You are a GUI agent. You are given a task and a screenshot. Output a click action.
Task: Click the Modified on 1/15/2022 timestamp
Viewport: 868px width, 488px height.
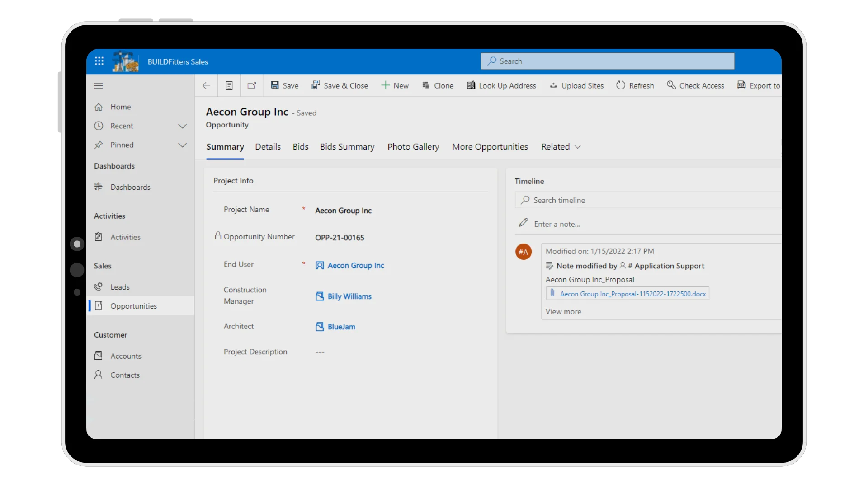point(599,251)
